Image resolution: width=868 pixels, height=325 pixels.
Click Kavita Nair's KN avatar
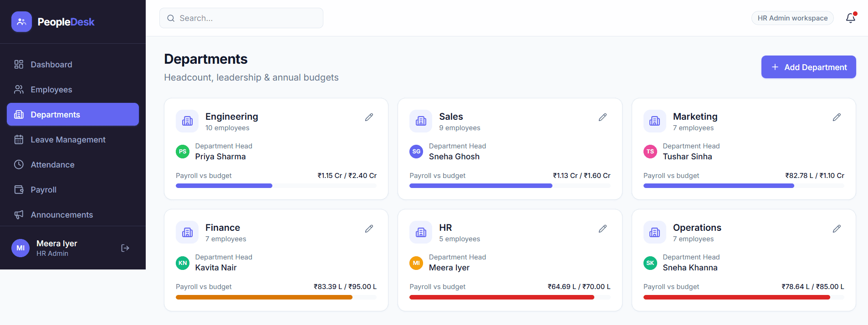coord(183,263)
